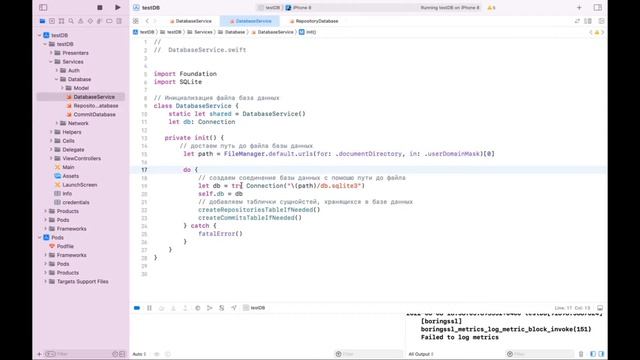The width and height of the screenshot is (640, 360).
Task: Open the Symbol navigator
Action: point(61,21)
